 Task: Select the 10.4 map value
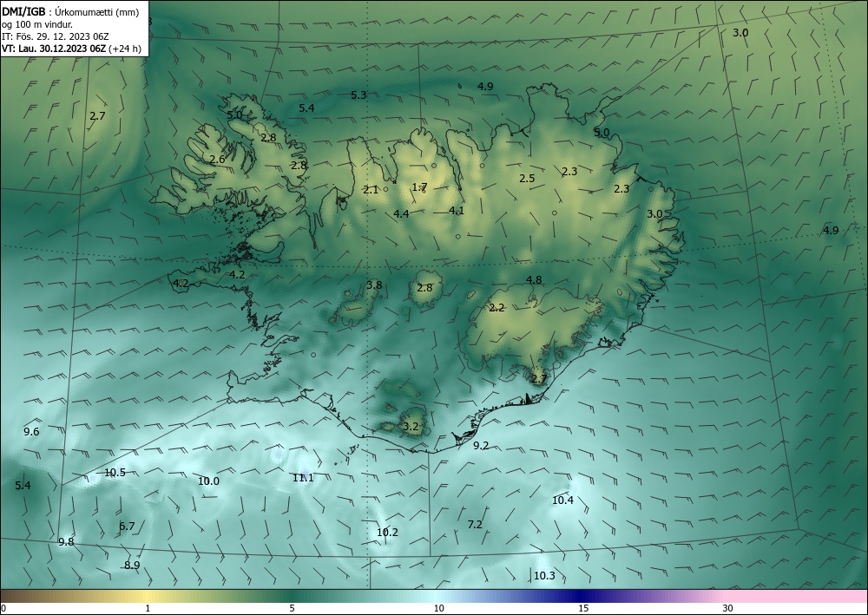pos(563,500)
